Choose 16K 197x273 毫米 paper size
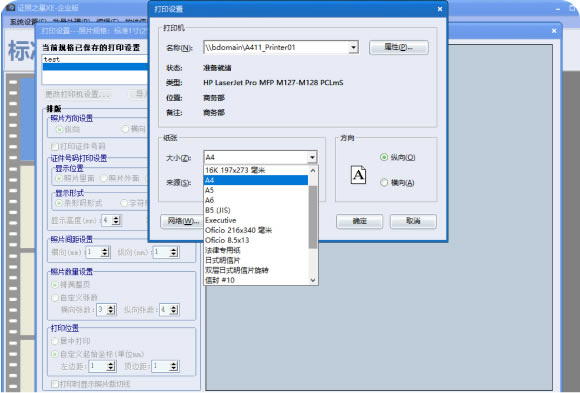The image size is (580, 393). [x=256, y=170]
